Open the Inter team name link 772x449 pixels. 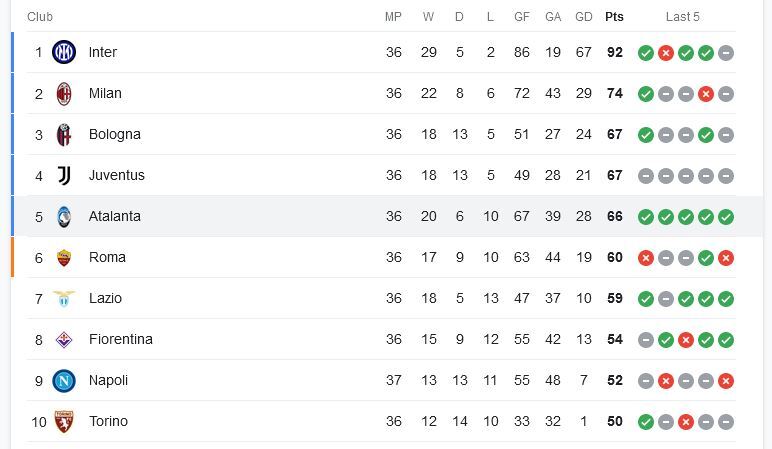102,52
